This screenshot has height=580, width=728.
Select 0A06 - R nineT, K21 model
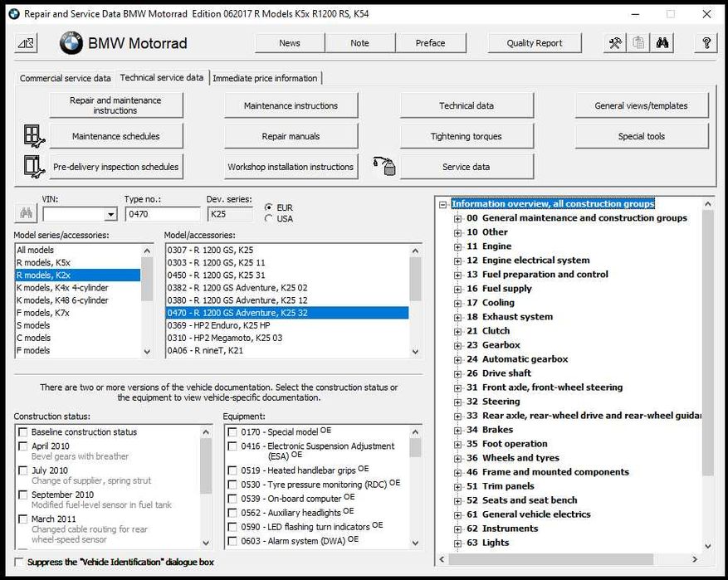tap(287, 350)
